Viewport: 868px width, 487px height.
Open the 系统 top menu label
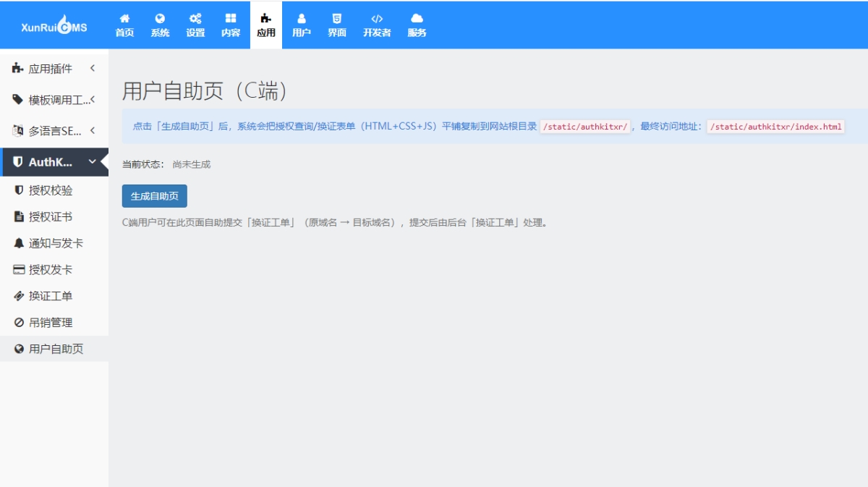tap(160, 33)
